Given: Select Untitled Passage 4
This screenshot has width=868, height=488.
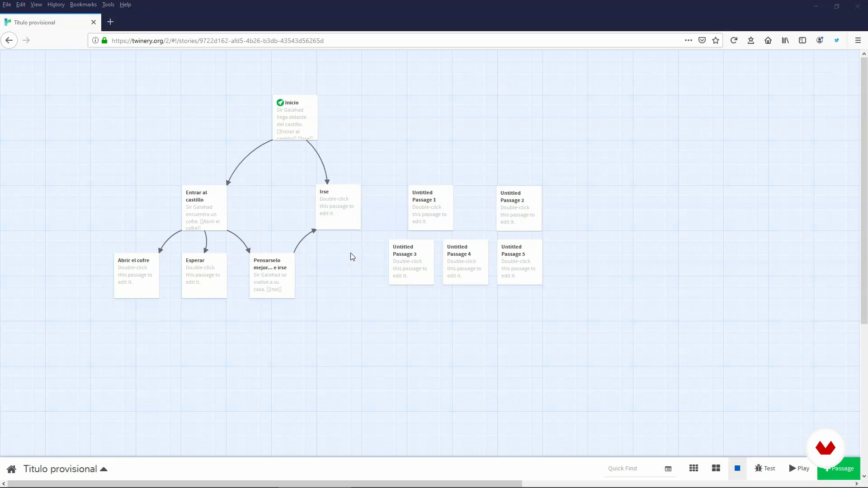Looking at the screenshot, I should [x=466, y=262].
